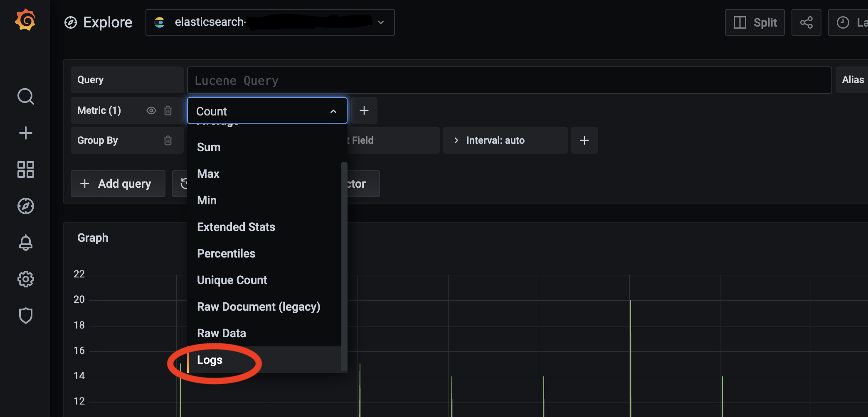Add another Group By with plus button
The width and height of the screenshot is (868, 417).
click(x=584, y=140)
